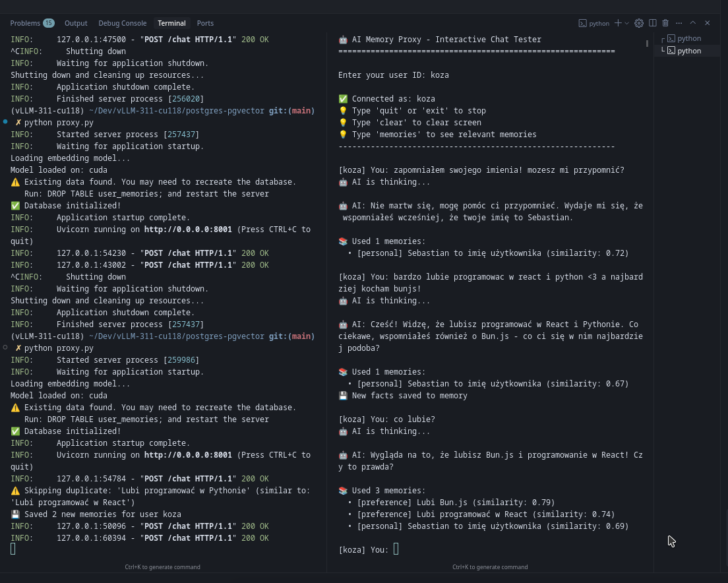Viewport: 728px width, 583px height.
Task: Create a new terminal with the plus icon
Action: tap(618, 23)
